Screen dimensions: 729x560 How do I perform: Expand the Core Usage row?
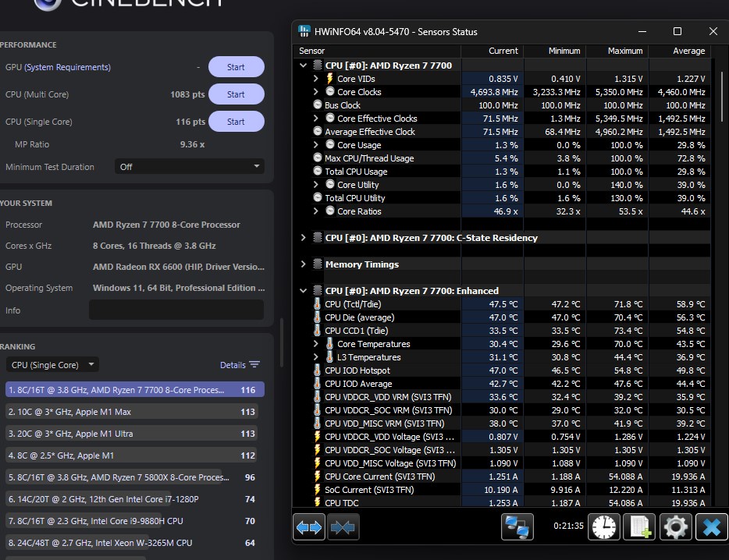(x=315, y=144)
